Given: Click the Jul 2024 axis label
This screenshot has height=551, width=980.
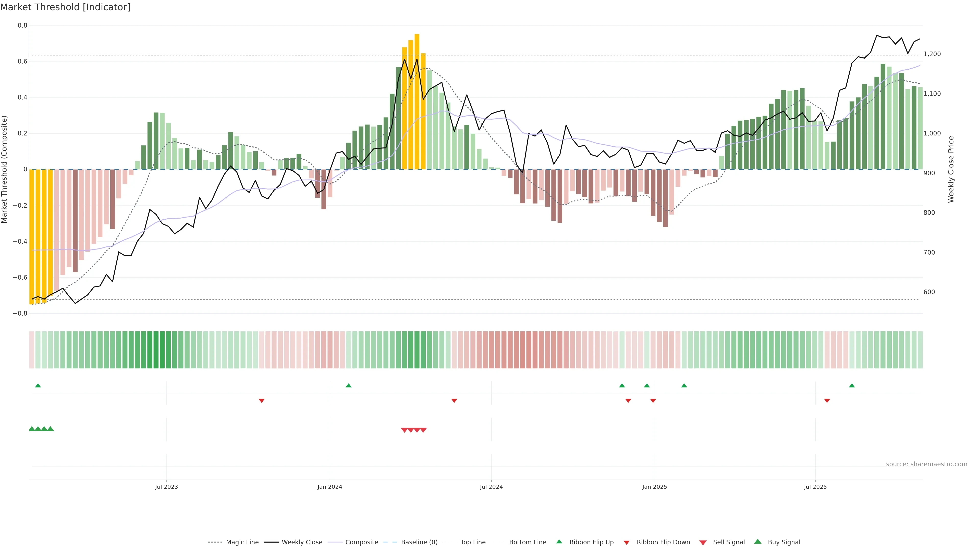Looking at the screenshot, I should (x=491, y=487).
